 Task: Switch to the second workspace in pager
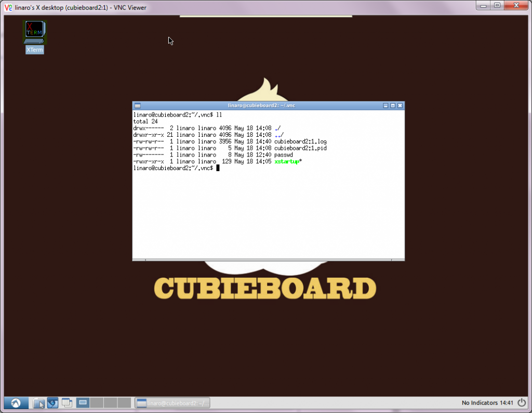coord(97,403)
